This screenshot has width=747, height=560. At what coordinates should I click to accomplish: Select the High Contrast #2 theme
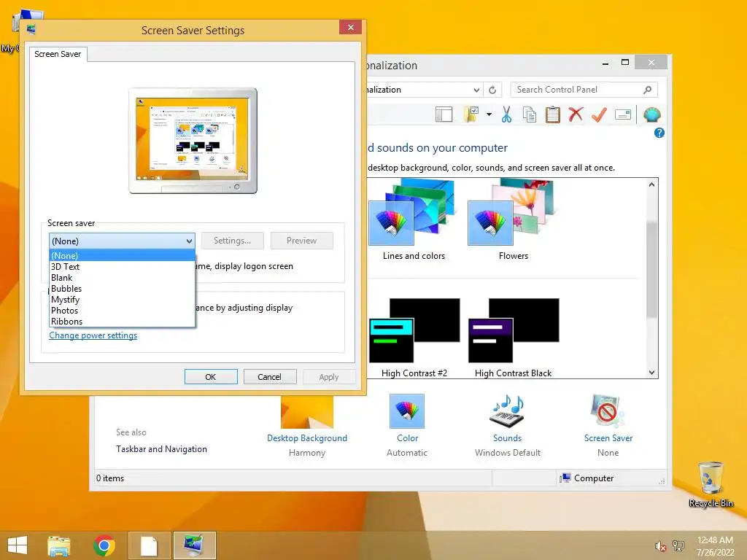pyautogui.click(x=414, y=338)
